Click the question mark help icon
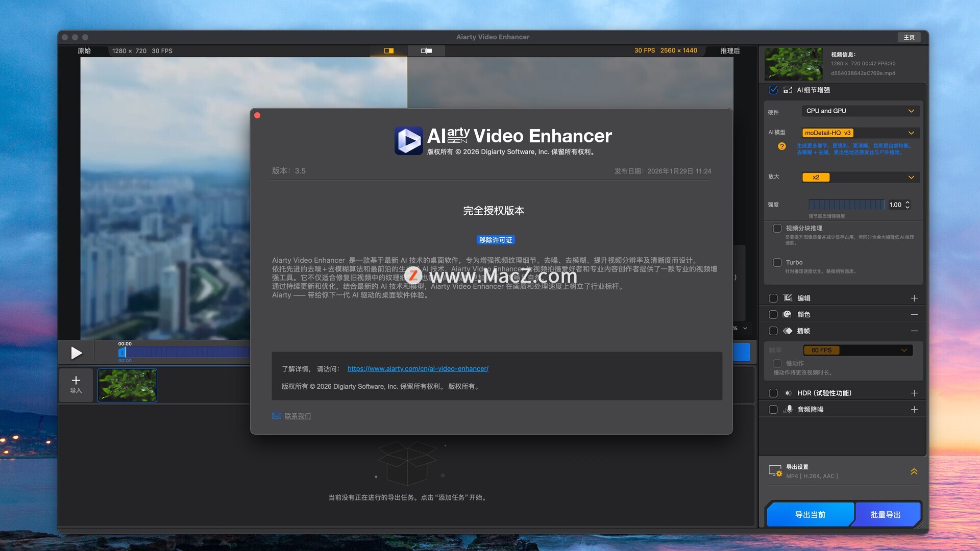Screen dimensions: 980x551 [781, 146]
